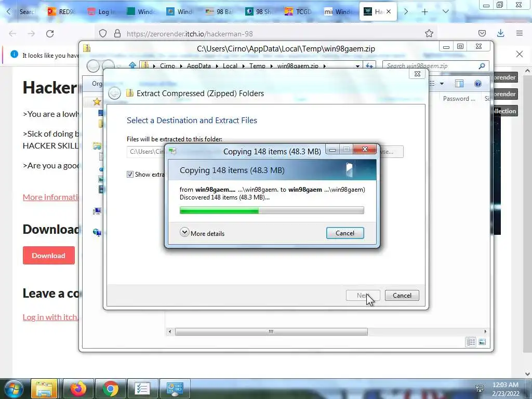This screenshot has height=399, width=532.
Task: Open the Firefox hamburger menu
Action: pyautogui.click(x=520, y=33)
